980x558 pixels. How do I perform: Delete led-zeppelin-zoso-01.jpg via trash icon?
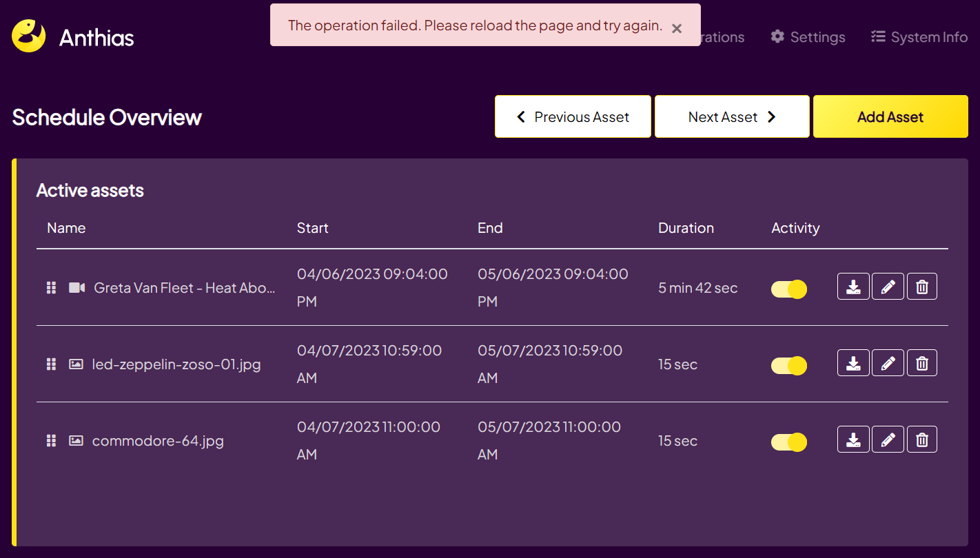coord(922,363)
